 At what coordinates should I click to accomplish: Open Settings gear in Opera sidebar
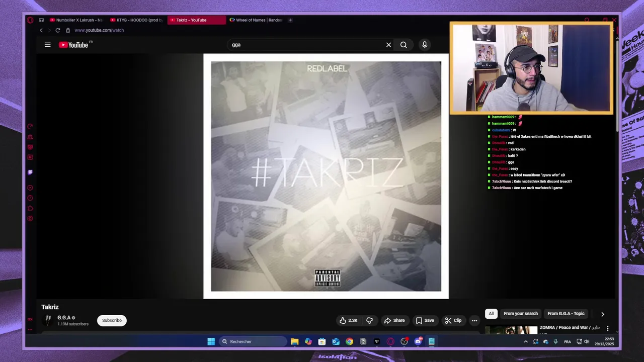tap(30, 219)
